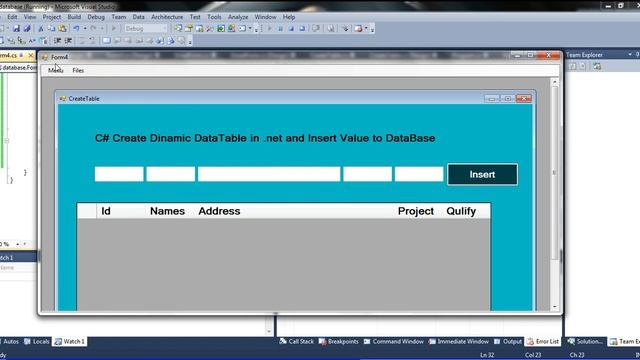640x360 pixels.
Task: Click the first text box in CreateTable
Action: [x=119, y=174]
